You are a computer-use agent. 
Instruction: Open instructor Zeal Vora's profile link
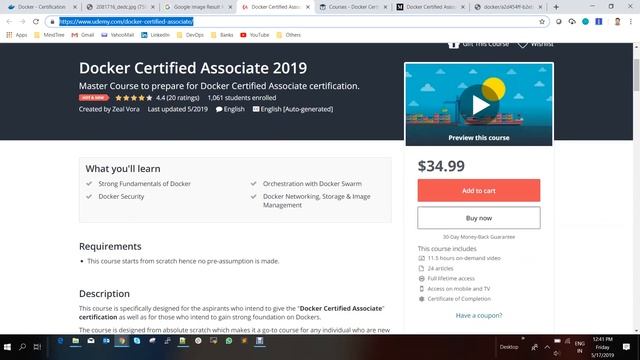click(126, 109)
